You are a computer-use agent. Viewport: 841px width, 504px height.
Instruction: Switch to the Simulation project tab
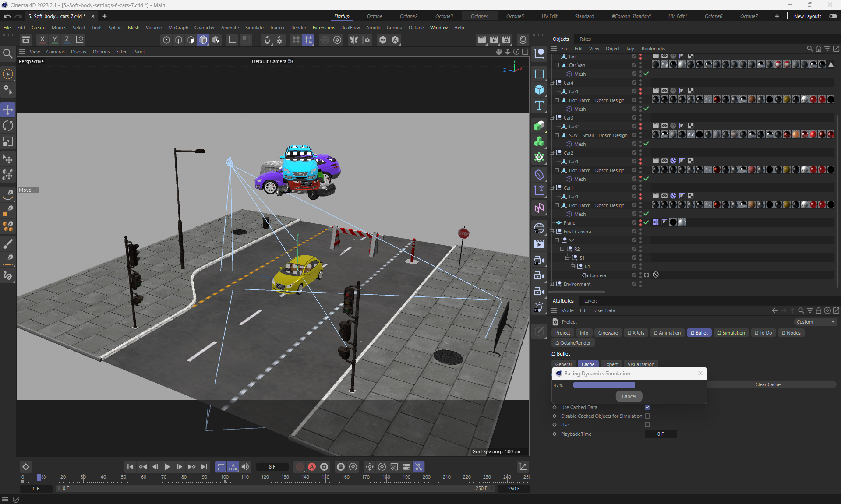(731, 333)
